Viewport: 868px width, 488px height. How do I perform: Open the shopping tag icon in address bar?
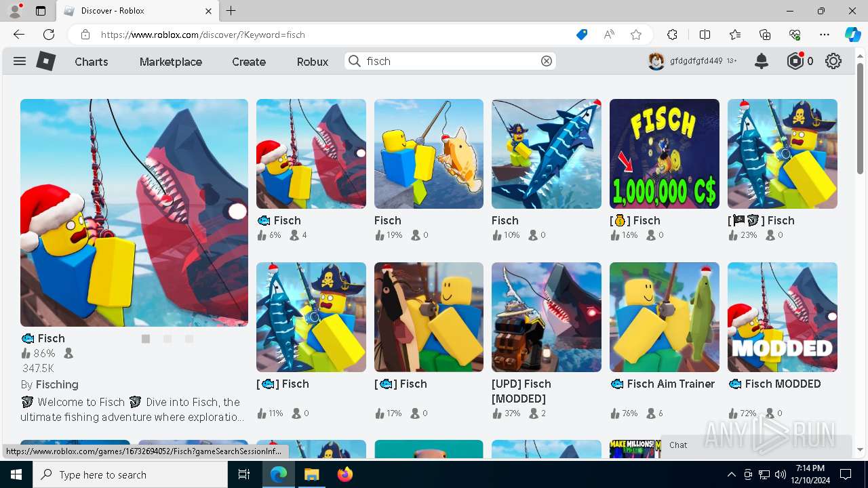coord(582,35)
